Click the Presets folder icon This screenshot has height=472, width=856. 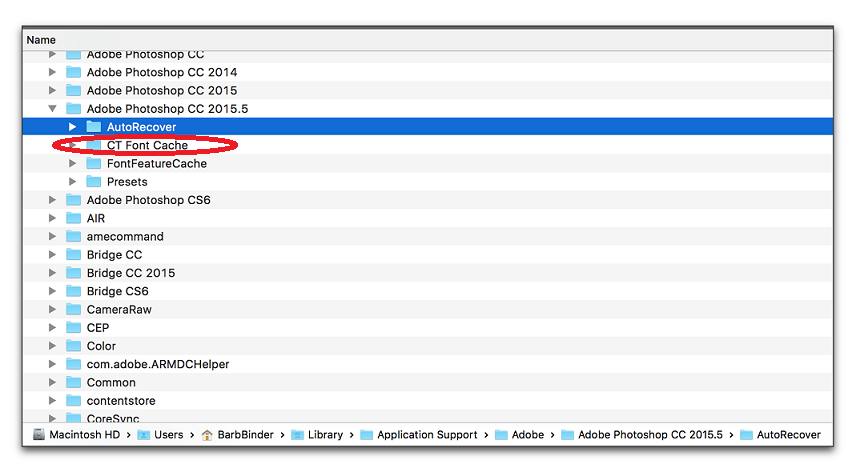(x=94, y=181)
